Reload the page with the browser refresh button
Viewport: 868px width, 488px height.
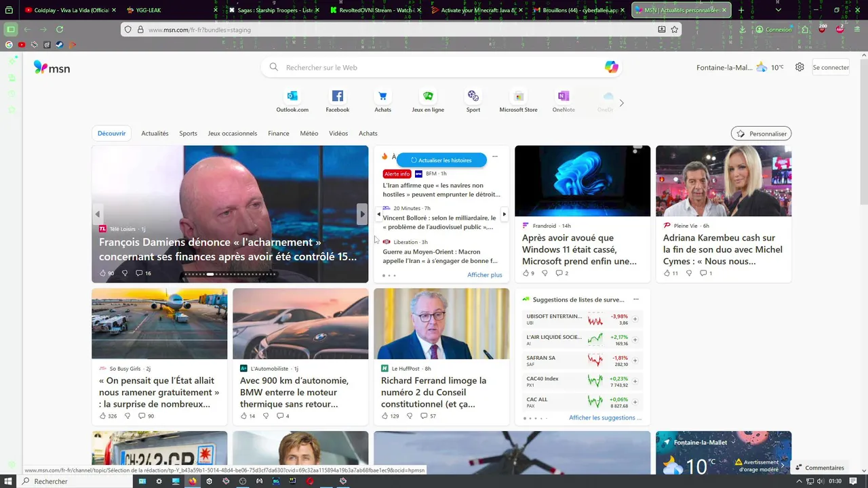[60, 30]
